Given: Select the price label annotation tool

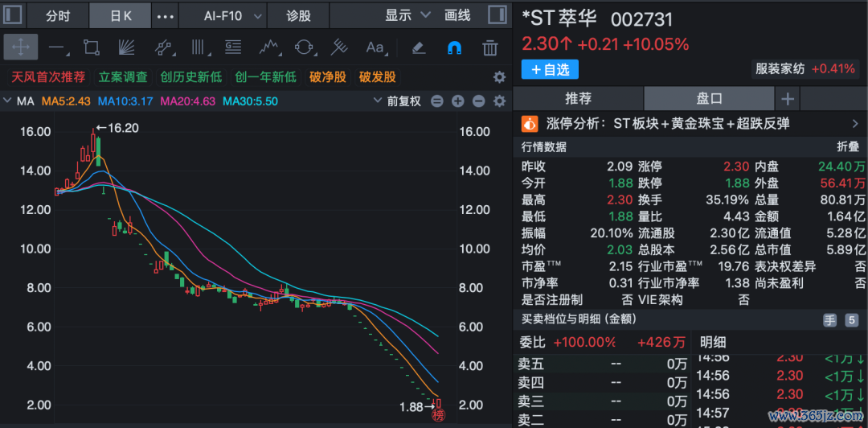Looking at the screenshot, I should (x=233, y=47).
